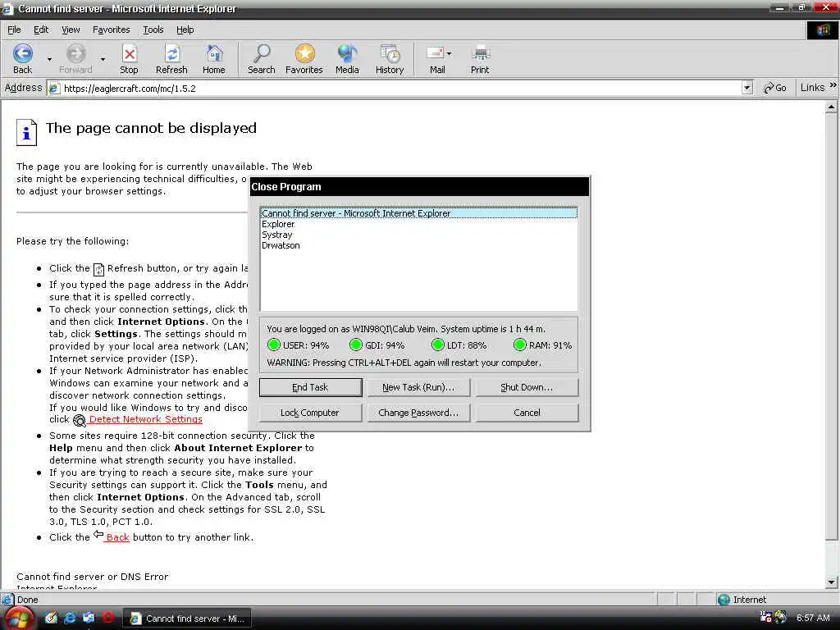Follow the Detect Network Settings link
The image size is (840, 630).
point(146,419)
